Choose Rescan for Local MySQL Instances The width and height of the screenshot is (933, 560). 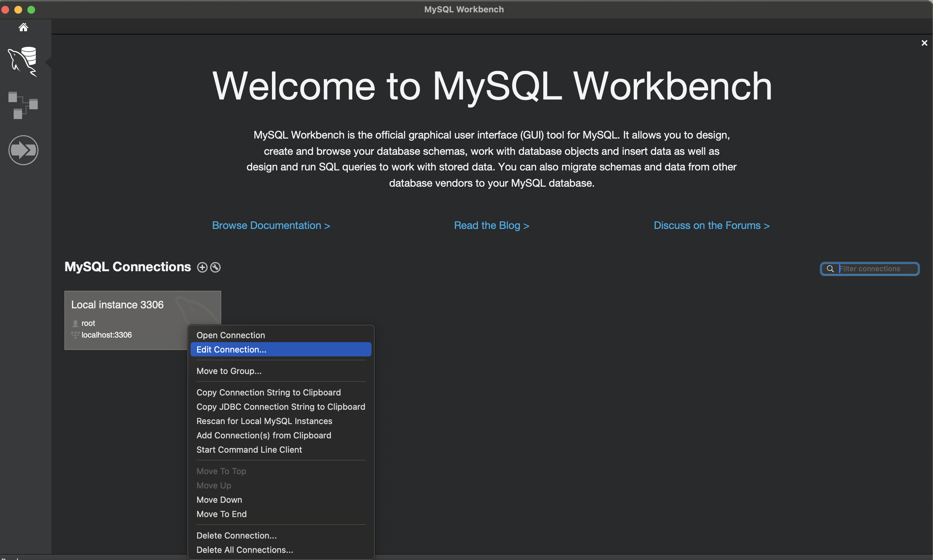pyautogui.click(x=281, y=421)
